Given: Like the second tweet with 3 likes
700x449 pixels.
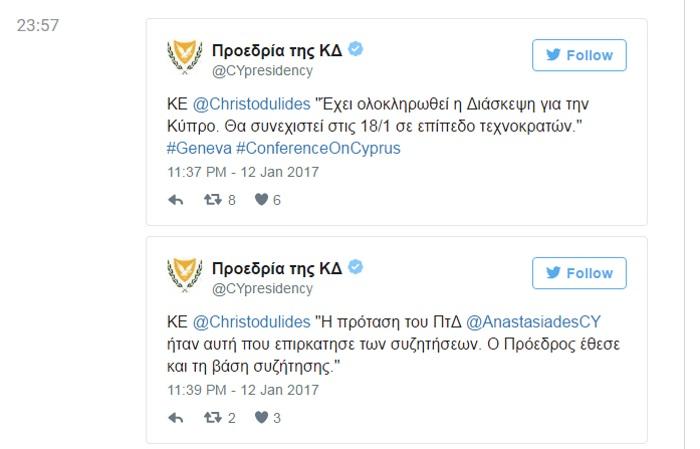Looking at the screenshot, I should pyautogui.click(x=261, y=418).
